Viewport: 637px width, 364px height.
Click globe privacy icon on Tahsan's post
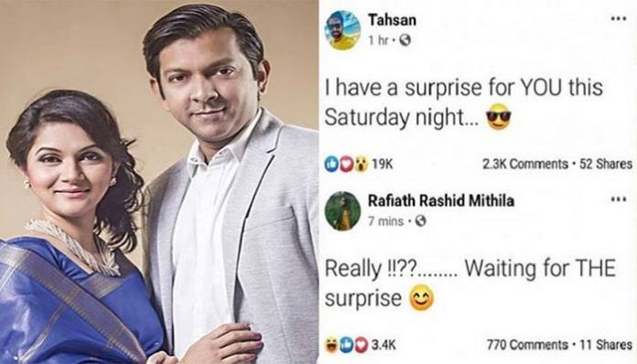[x=405, y=40]
